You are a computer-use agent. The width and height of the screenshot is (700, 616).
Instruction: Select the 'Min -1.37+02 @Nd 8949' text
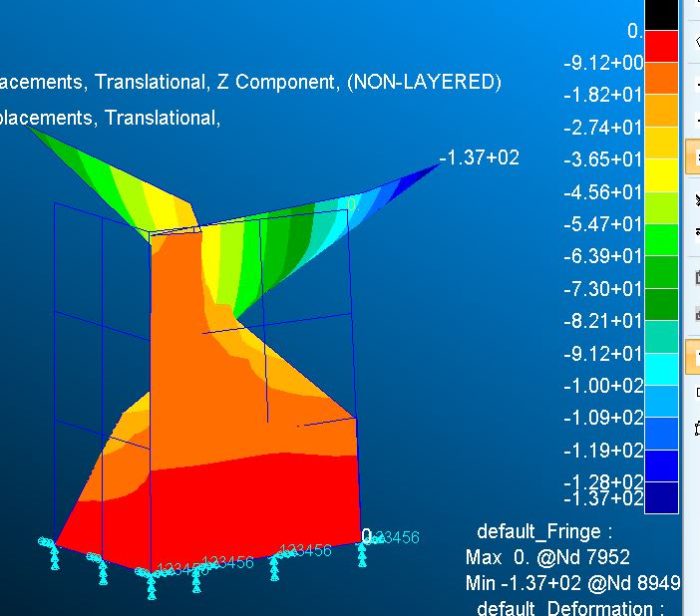(x=572, y=583)
